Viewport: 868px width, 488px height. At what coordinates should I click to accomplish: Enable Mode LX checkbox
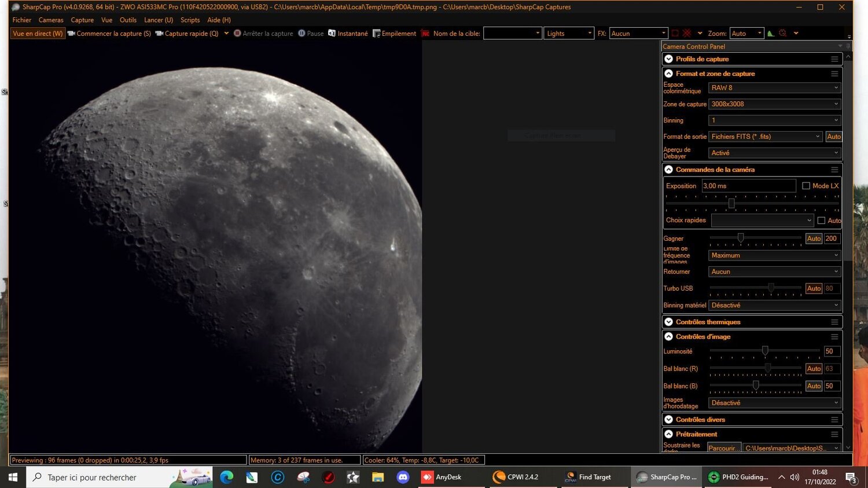(x=806, y=185)
